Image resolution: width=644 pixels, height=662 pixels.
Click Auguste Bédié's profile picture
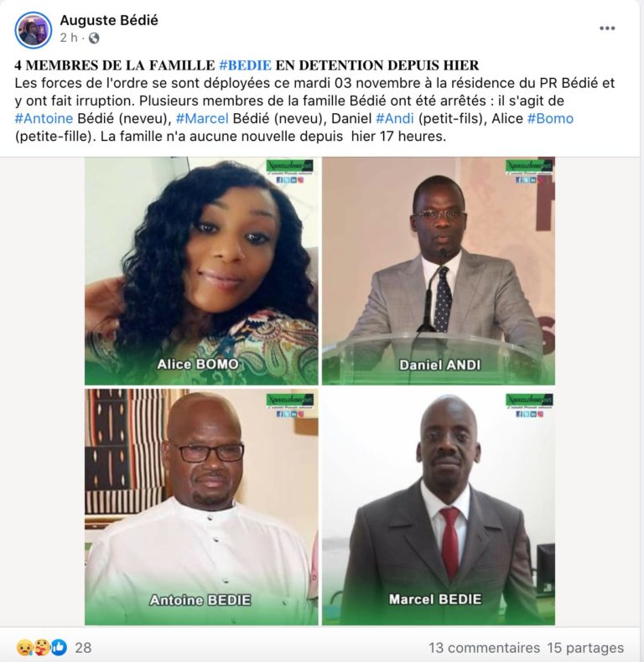[33, 30]
